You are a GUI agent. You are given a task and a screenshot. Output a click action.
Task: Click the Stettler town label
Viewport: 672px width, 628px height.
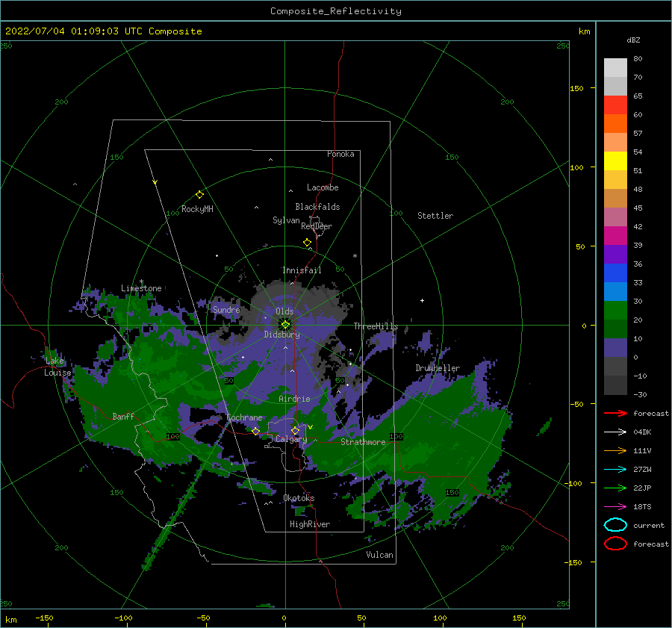coord(435,216)
